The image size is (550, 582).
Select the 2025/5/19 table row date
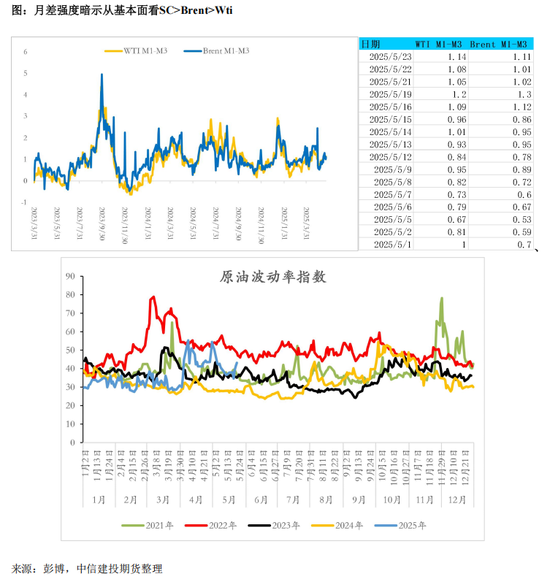coord(390,94)
